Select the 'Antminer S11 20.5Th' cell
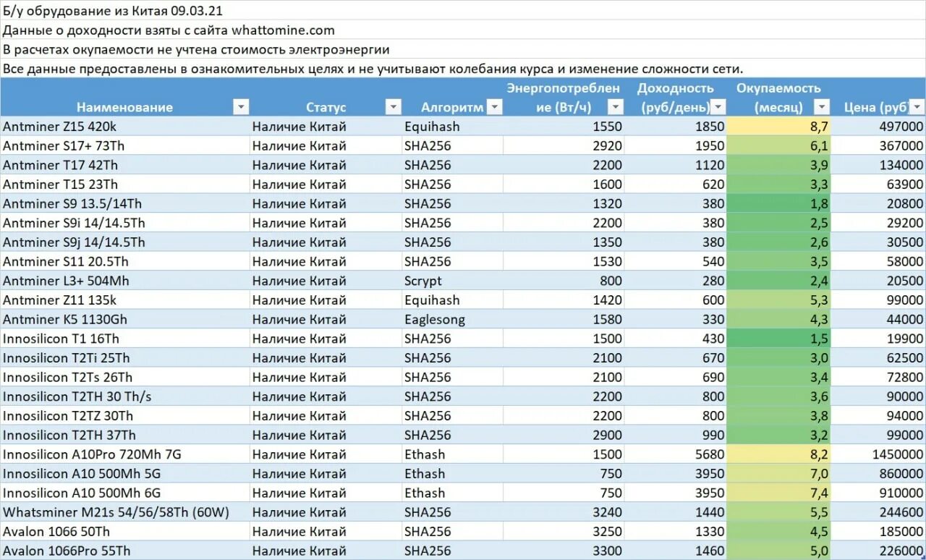 click(x=124, y=261)
